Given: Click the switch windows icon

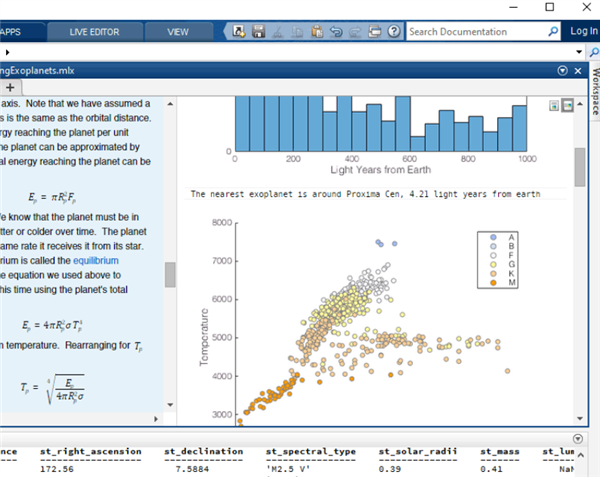Looking at the screenshot, I should [x=375, y=31].
